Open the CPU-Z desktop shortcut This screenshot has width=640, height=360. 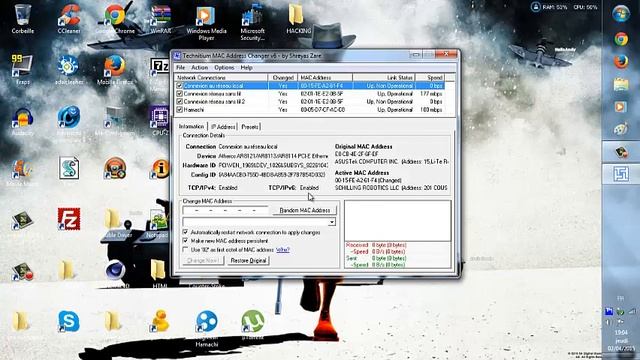pyautogui.click(x=160, y=120)
